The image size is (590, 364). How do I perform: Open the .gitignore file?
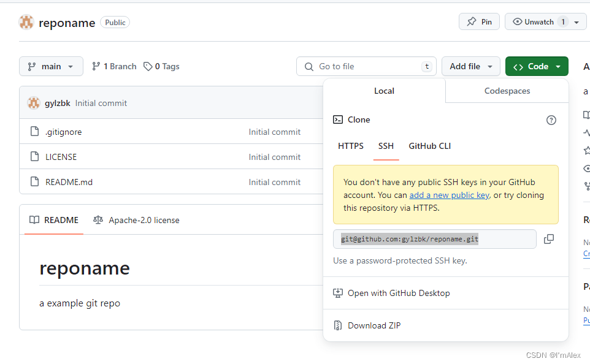tap(63, 132)
